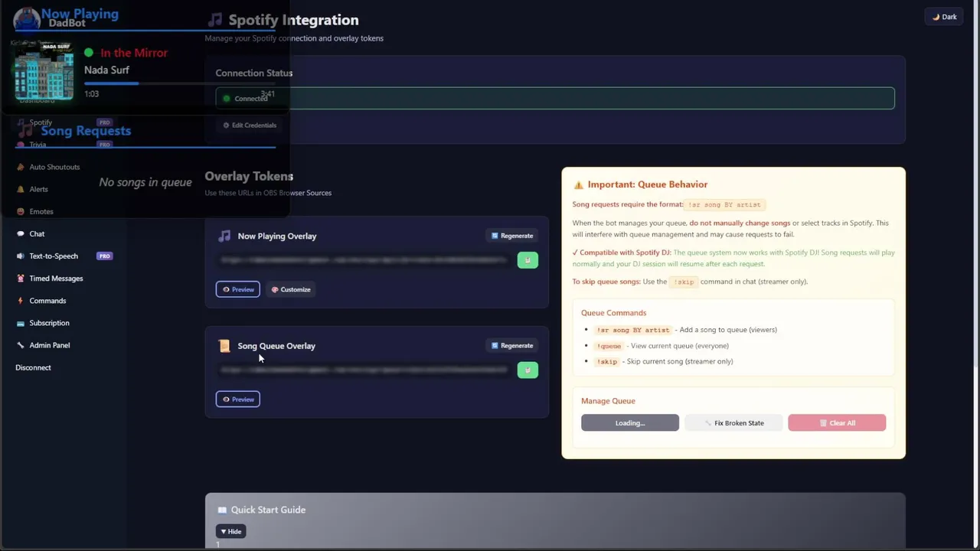Regenerate the Now Playing Overlay token
This screenshot has width=980, height=551.
[512, 236]
